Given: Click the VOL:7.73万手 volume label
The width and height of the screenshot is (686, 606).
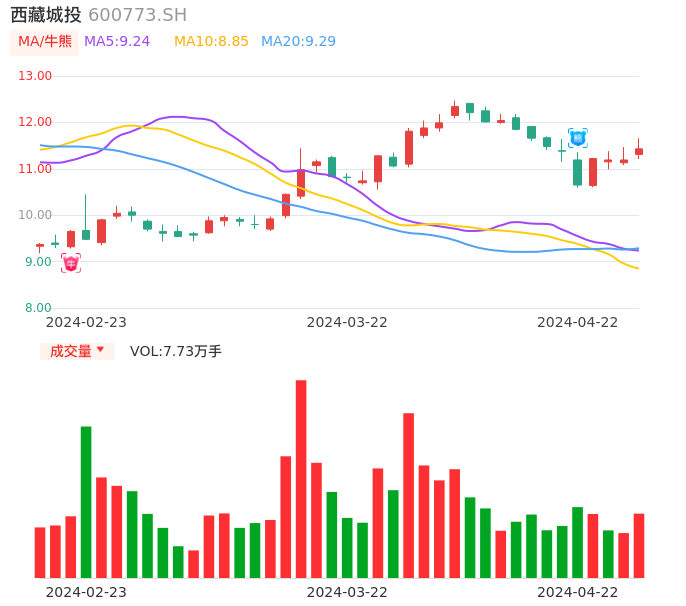Looking at the screenshot, I should [176, 351].
